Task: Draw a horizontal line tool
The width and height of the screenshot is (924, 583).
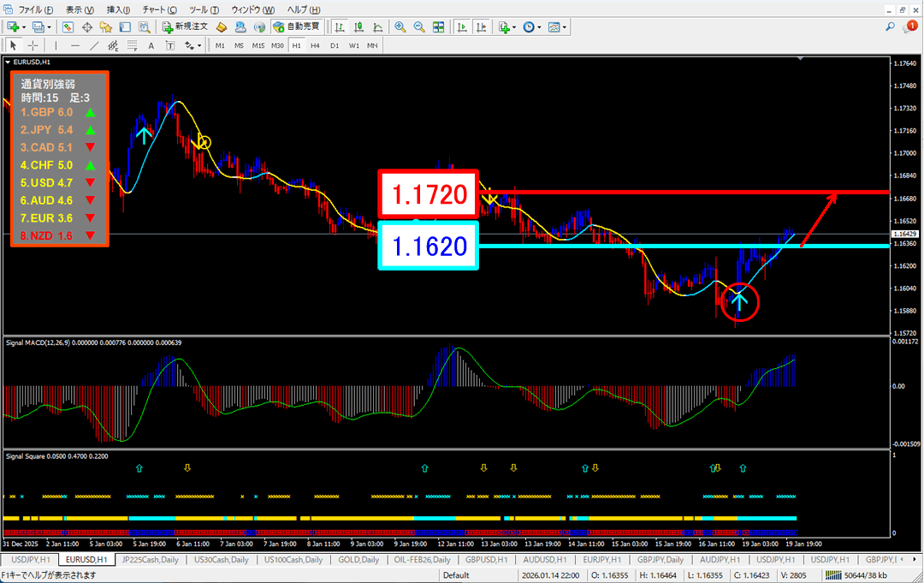Action: point(75,45)
